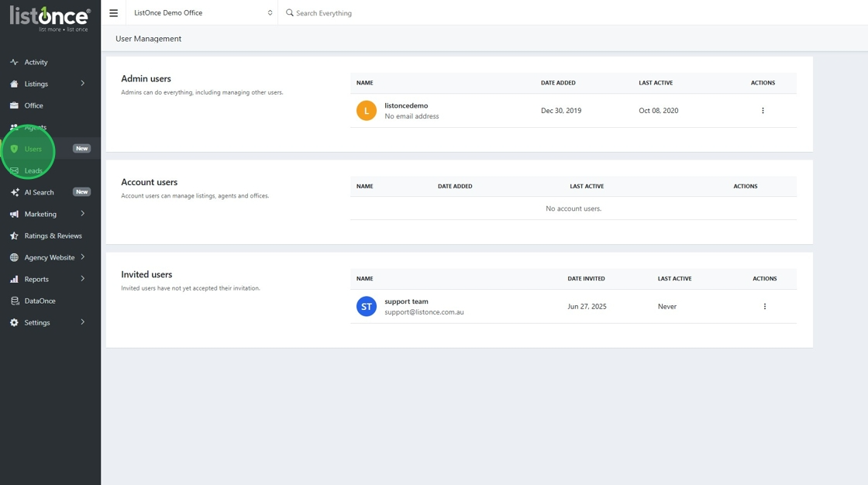
Task: Open the Leads menu item
Action: click(x=33, y=170)
